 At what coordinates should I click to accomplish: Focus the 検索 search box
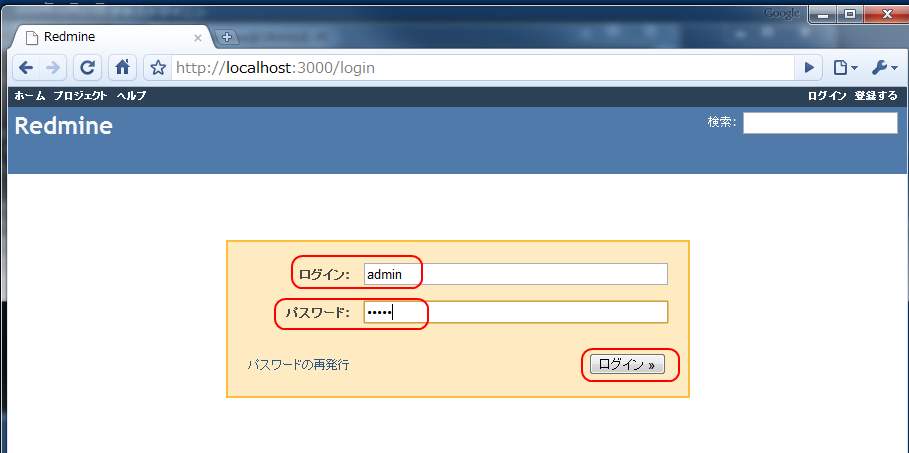click(819, 123)
